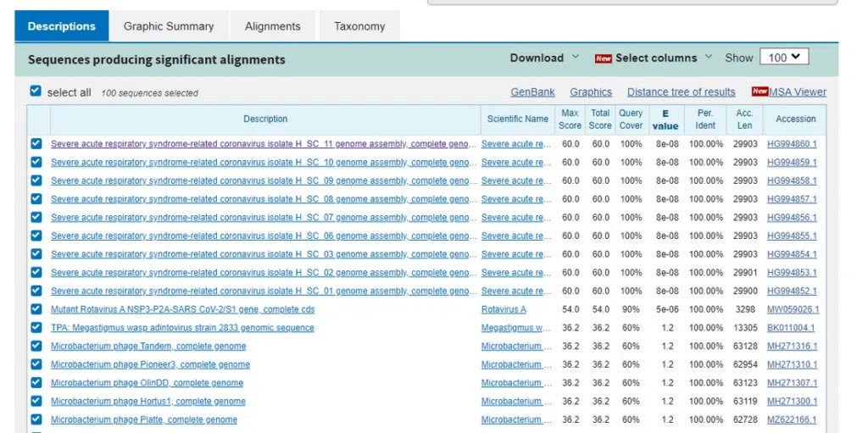Expand the Download dropdown
Image resolution: width=868 pixels, height=433 pixels.
544,58
